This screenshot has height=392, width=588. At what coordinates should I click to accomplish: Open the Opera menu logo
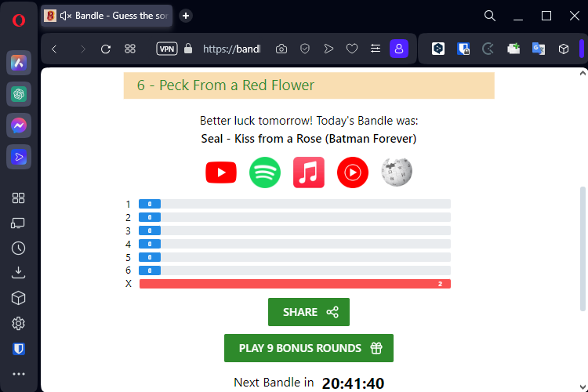pyautogui.click(x=19, y=20)
